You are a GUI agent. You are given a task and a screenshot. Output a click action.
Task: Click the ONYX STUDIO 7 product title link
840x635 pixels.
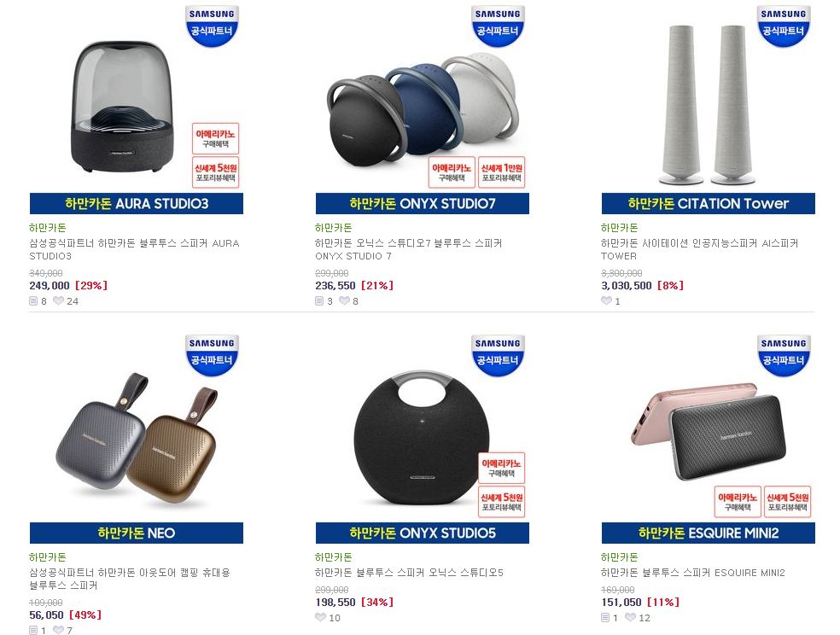[x=409, y=249]
